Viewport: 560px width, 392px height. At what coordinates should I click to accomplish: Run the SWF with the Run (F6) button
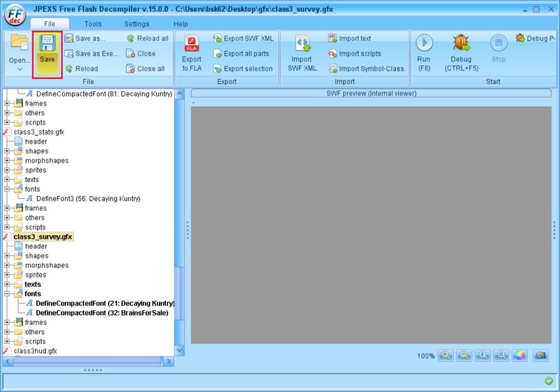coord(424,52)
